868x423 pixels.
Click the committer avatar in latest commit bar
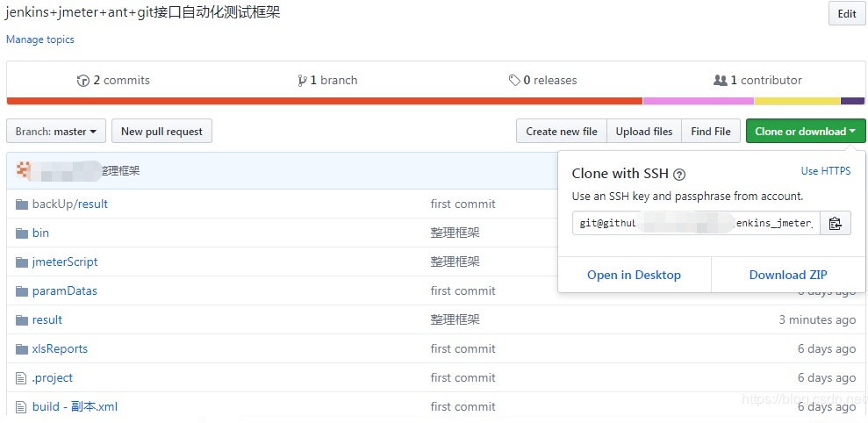22,170
